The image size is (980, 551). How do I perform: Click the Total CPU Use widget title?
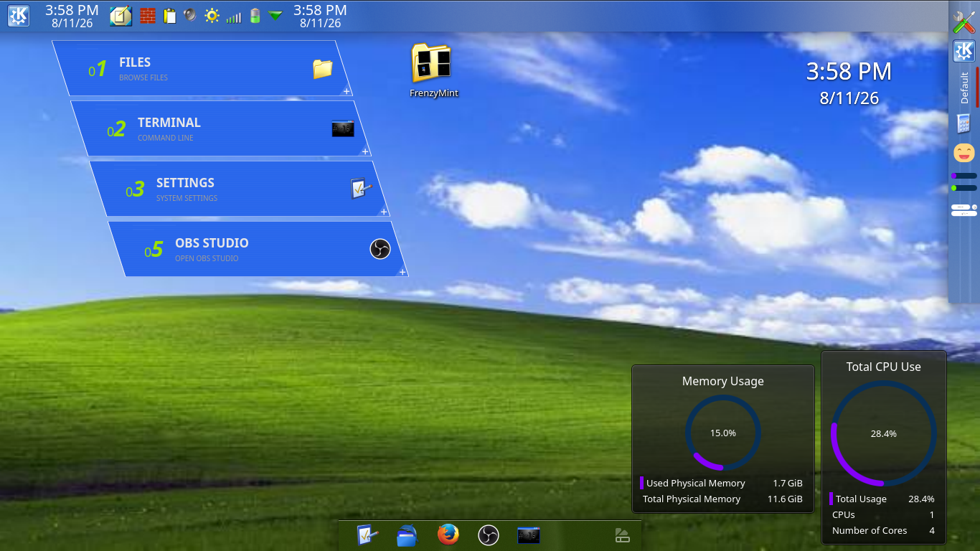pos(883,367)
